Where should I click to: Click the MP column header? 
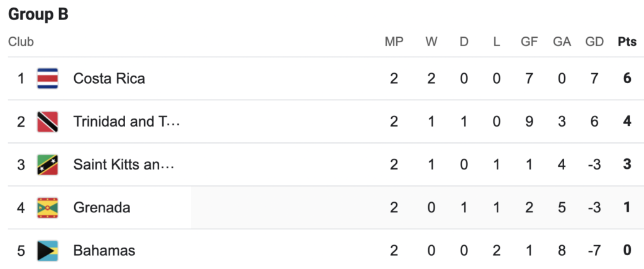point(394,42)
